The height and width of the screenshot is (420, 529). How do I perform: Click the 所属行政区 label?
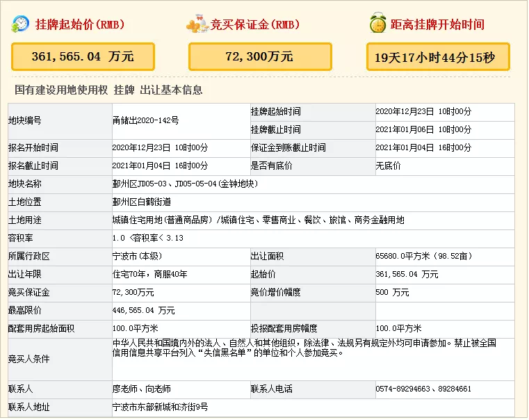point(29,257)
